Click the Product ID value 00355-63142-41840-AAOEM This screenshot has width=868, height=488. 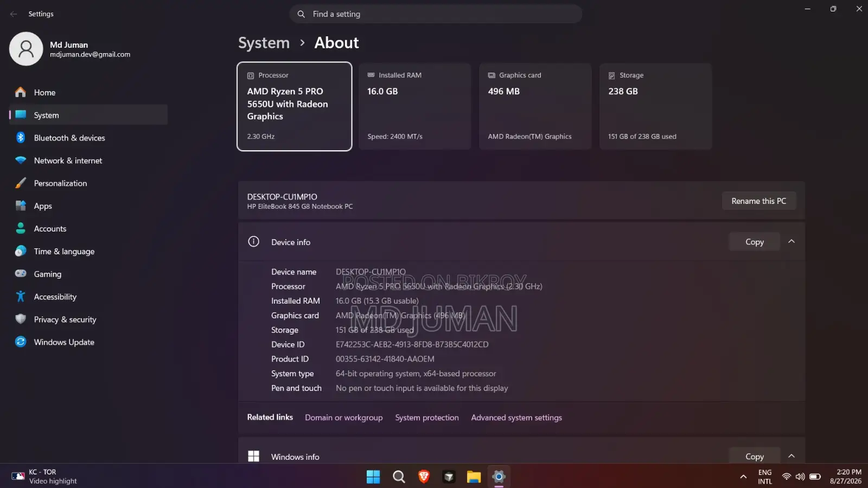tap(385, 359)
